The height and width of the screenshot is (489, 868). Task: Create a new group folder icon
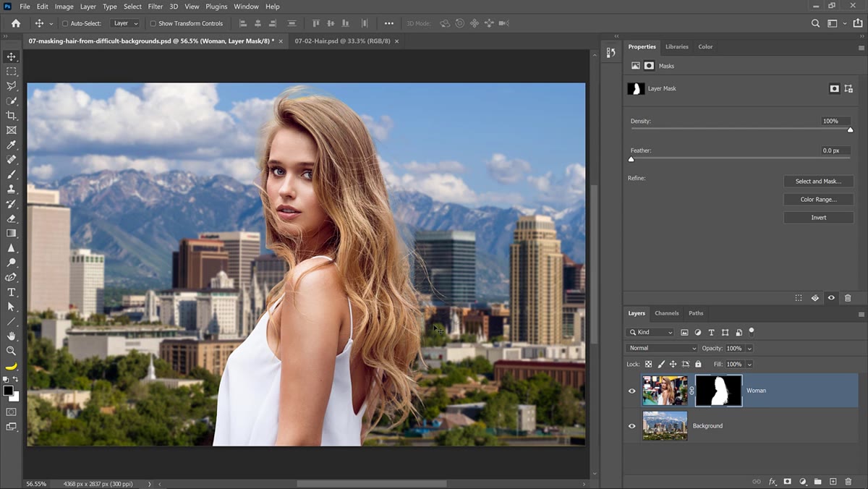tap(817, 482)
